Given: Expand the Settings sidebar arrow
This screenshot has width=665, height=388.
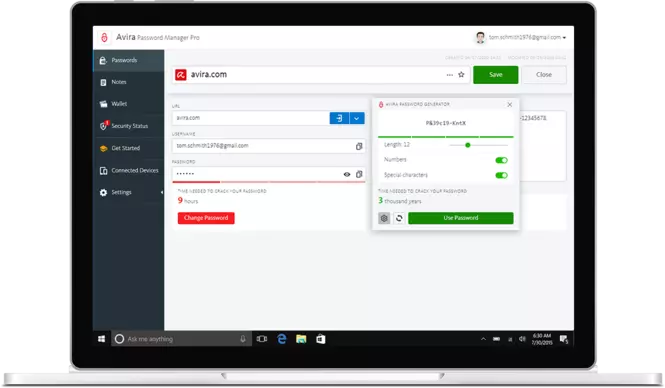Looking at the screenshot, I should click(x=162, y=193).
